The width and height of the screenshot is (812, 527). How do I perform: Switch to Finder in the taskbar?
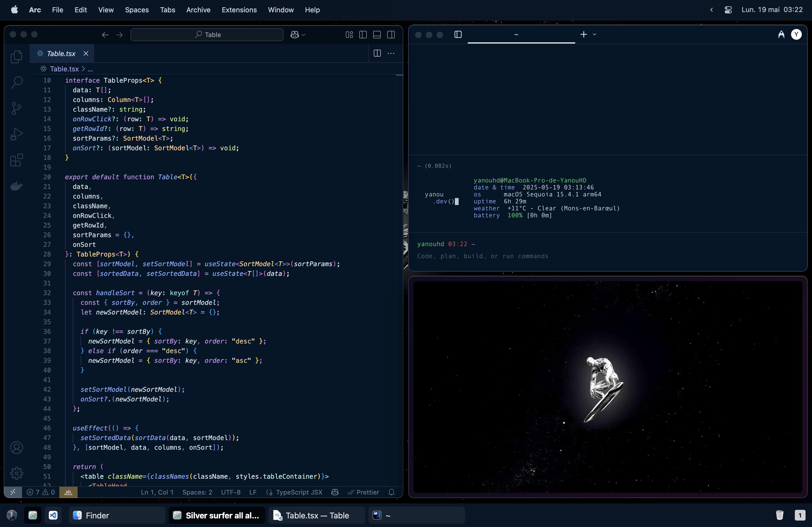click(117, 515)
